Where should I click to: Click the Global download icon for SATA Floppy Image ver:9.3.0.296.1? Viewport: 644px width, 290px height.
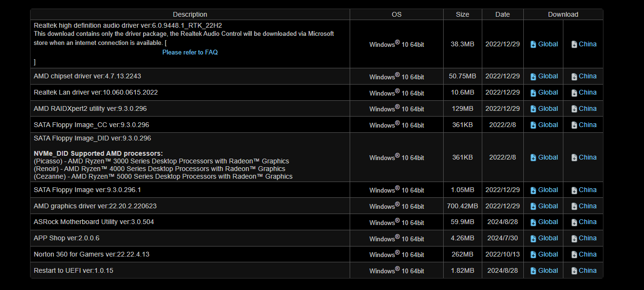point(533,190)
